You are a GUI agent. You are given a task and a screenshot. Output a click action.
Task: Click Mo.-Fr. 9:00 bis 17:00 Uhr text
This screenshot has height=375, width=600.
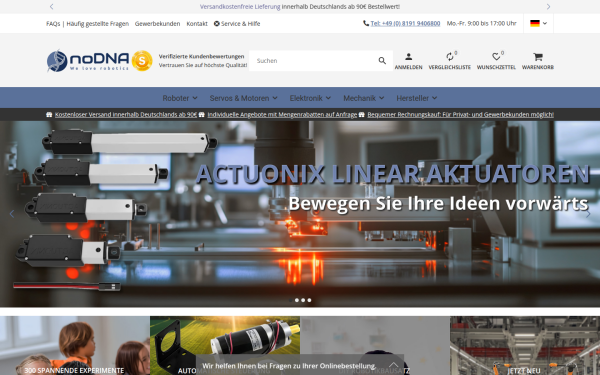click(x=481, y=23)
